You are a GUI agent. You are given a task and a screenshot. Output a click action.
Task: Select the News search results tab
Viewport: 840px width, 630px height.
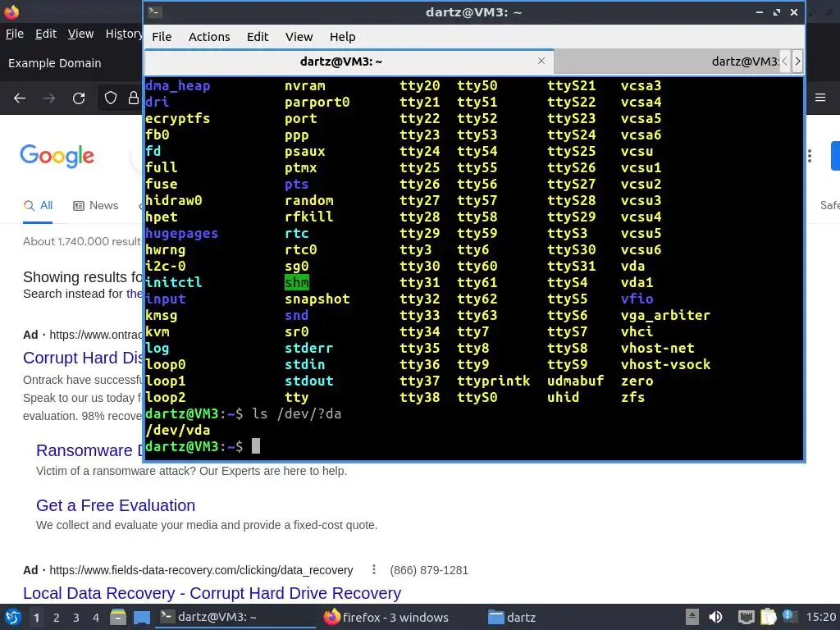(95, 205)
